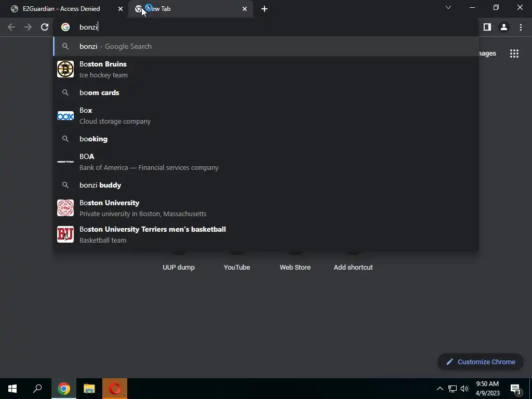Open the clock showing 9:50 AM
Screen dimensions: 532x399
pyautogui.click(x=487, y=389)
